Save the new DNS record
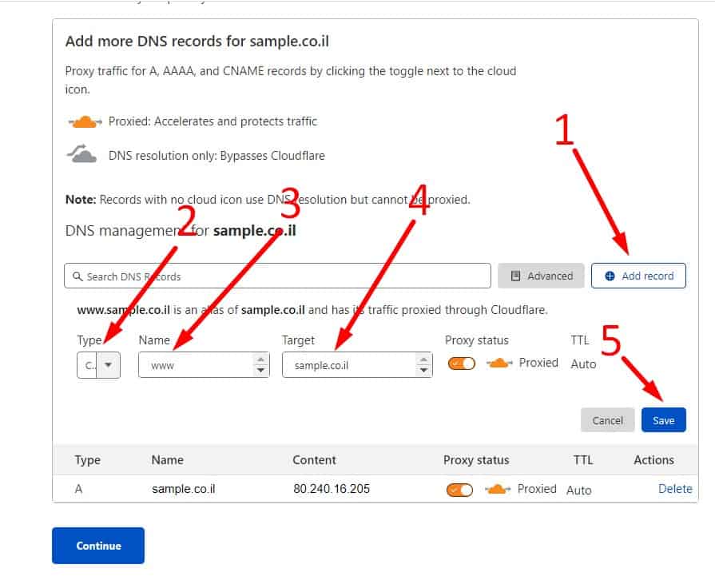Screen dimensions: 715x588 tap(664, 419)
